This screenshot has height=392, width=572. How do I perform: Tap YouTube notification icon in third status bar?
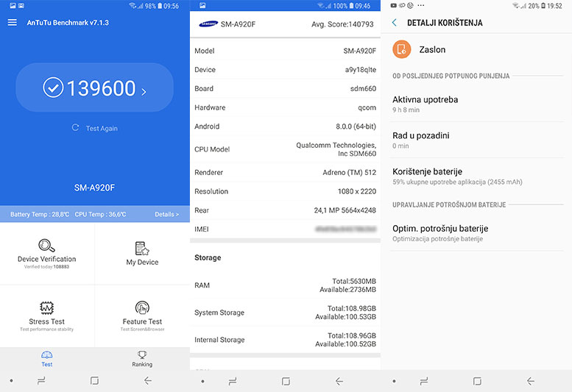[x=394, y=5]
